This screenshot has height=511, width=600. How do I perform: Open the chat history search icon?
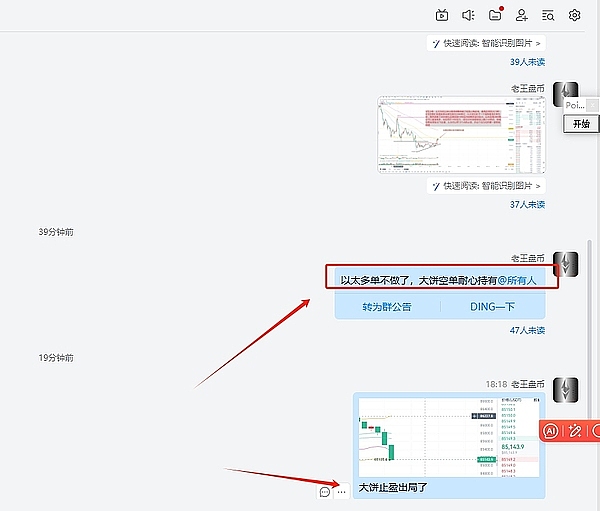(x=548, y=15)
